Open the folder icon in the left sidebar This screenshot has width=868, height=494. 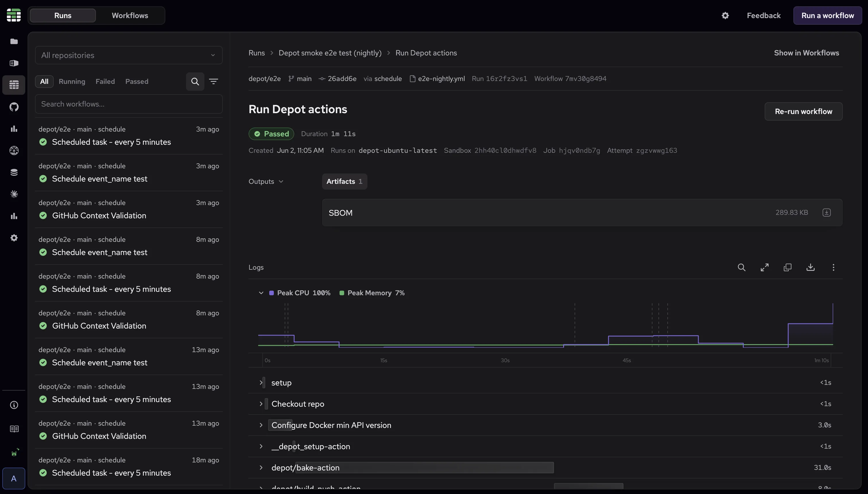point(14,41)
